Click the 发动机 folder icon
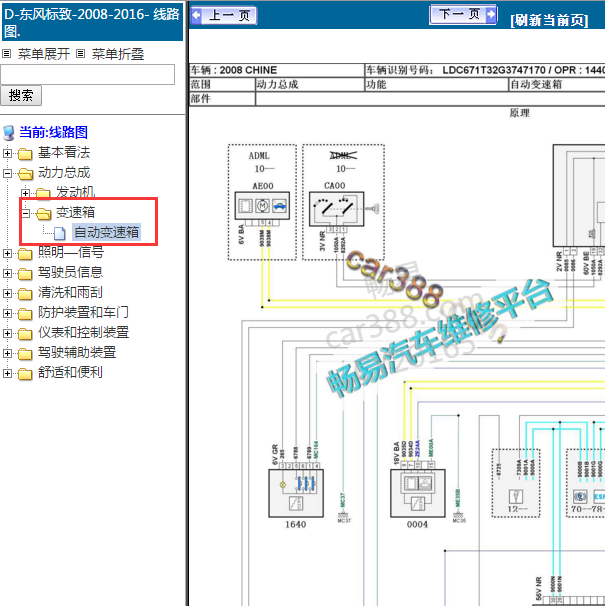 [x=43, y=193]
